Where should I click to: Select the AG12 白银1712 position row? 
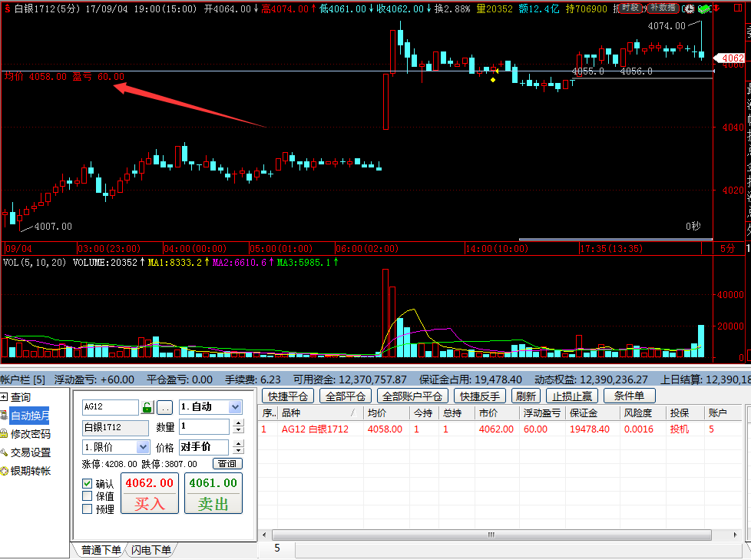[500, 429]
